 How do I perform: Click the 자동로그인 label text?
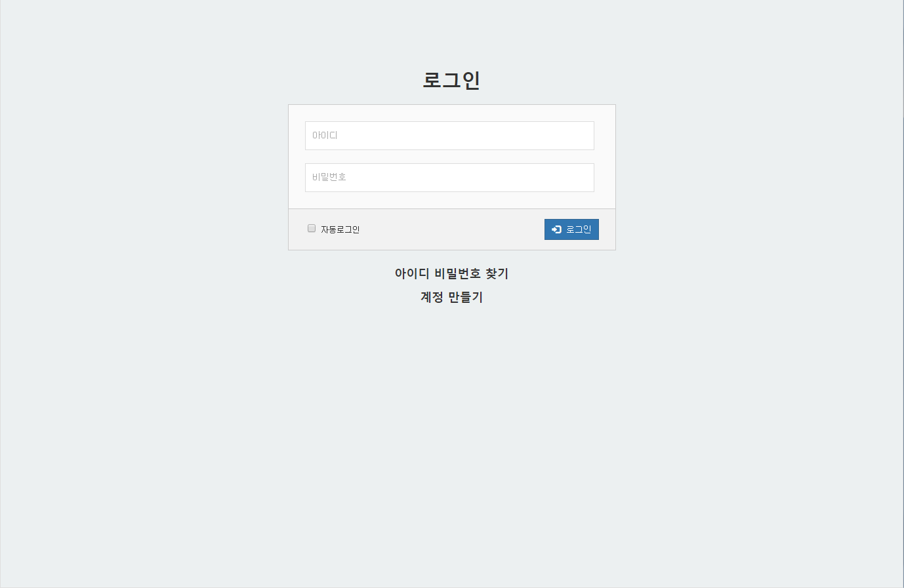click(340, 229)
